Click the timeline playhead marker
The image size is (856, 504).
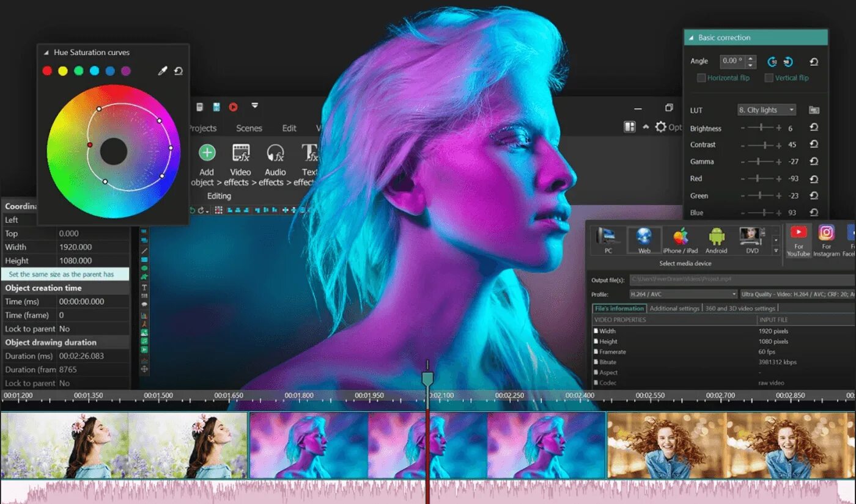(427, 379)
